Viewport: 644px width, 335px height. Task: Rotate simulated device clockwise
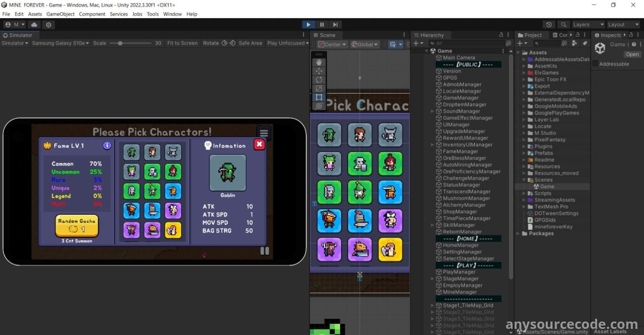click(x=225, y=43)
